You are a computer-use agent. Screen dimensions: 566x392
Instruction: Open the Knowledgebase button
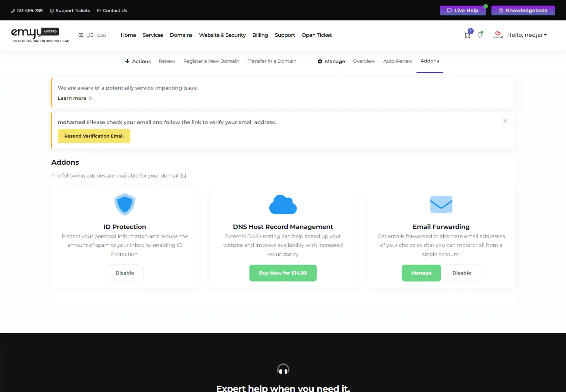pyautogui.click(x=523, y=10)
